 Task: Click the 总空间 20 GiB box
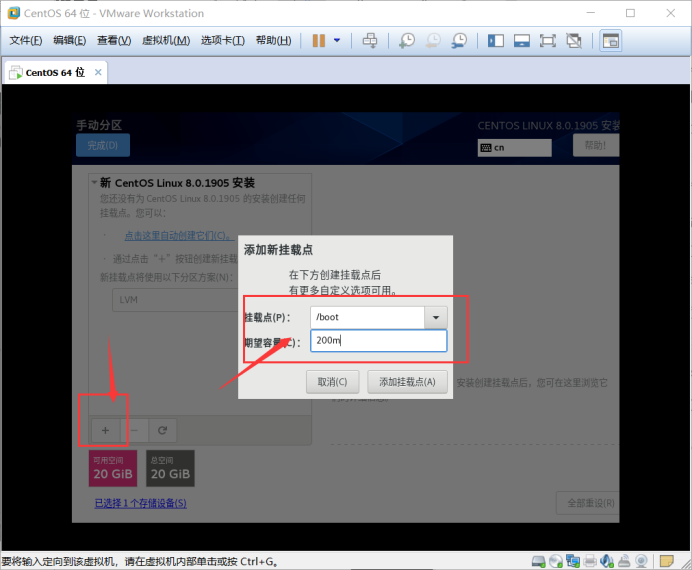coord(170,468)
